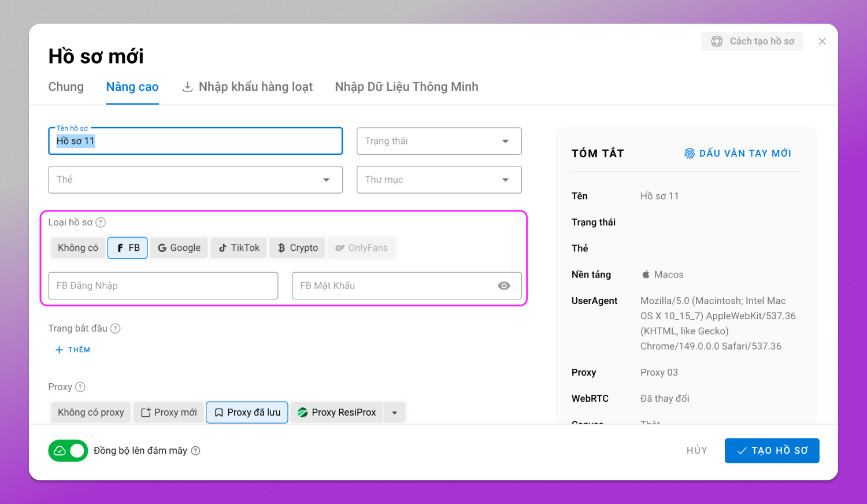
Task: Open help icon next to Trang bắt đầu
Action: coord(116,328)
